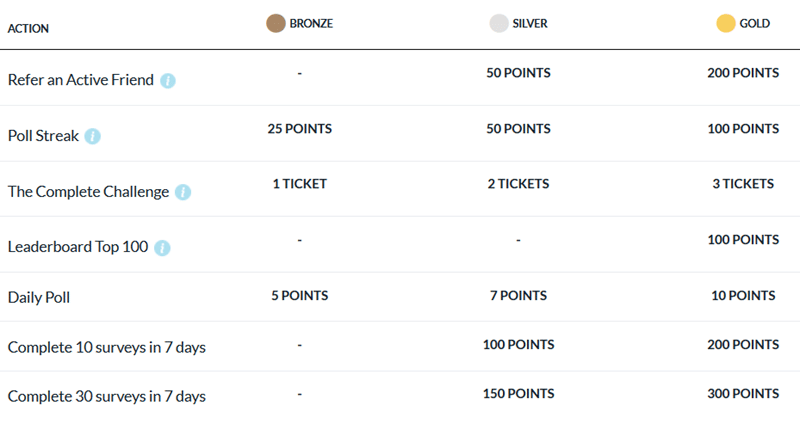This screenshot has height=422, width=800.
Task: Click the BRONZE column header label
Action: [311, 23]
